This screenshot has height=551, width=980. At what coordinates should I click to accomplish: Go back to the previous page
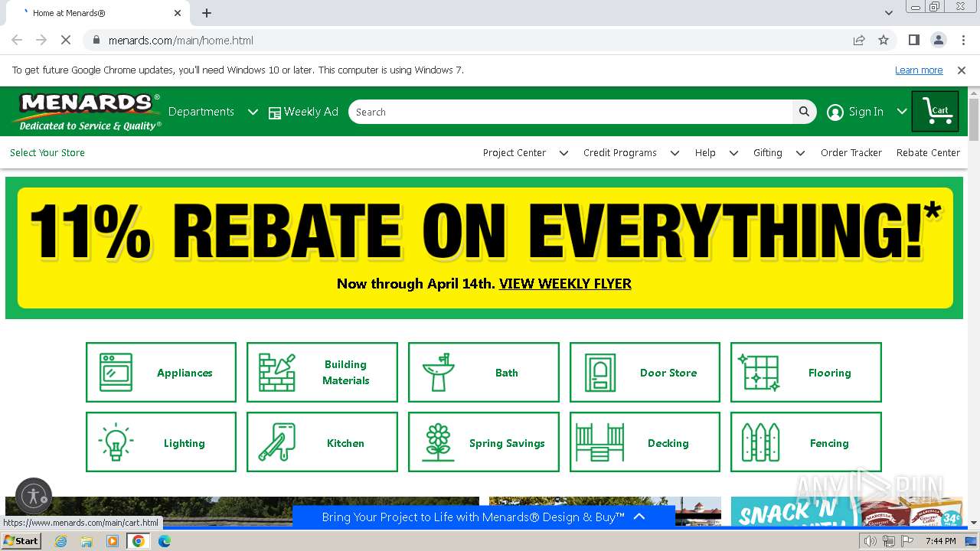tap(17, 40)
